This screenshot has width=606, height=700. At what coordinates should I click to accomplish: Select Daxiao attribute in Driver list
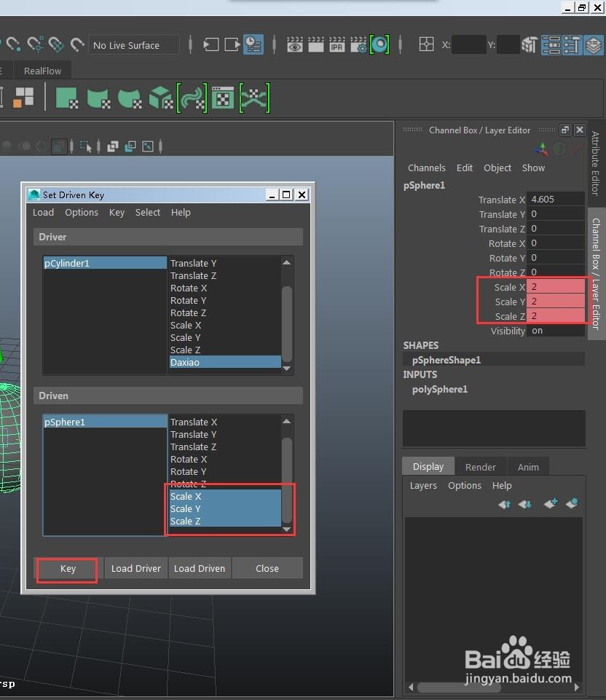(x=225, y=362)
